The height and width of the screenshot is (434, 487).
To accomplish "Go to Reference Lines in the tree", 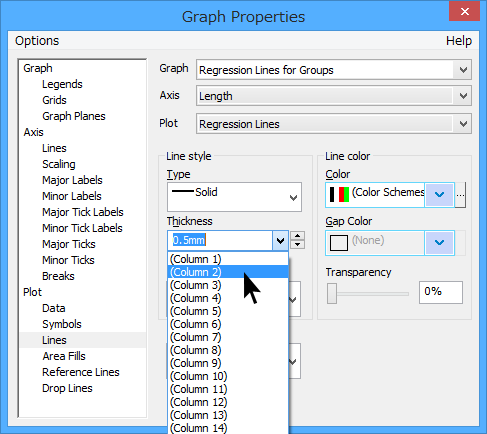I will click(81, 372).
